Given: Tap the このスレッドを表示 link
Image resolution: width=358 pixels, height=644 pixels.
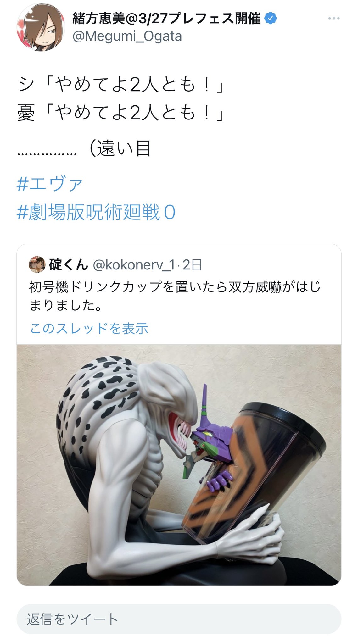Looking at the screenshot, I should (x=89, y=328).
